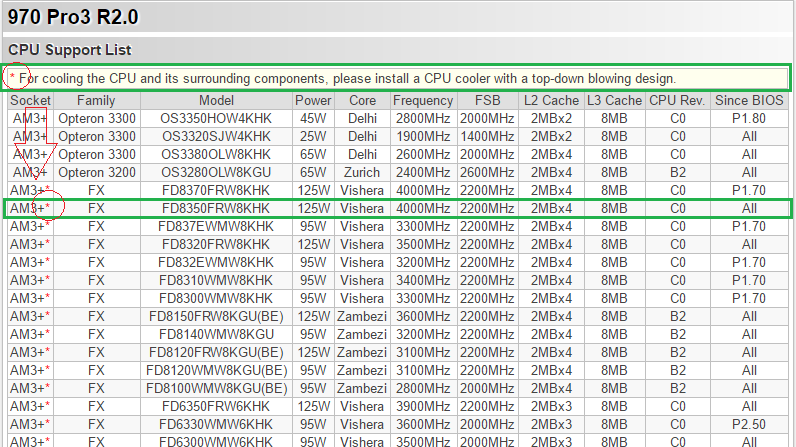Click the 25W power value for OS3320SJW4KHK
Screen dimensions: 796x447
[313, 136]
